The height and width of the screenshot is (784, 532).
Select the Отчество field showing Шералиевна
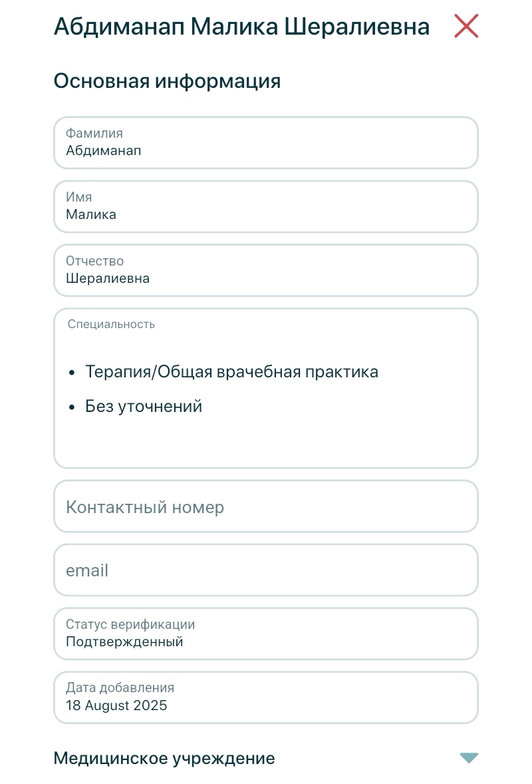pos(266,271)
